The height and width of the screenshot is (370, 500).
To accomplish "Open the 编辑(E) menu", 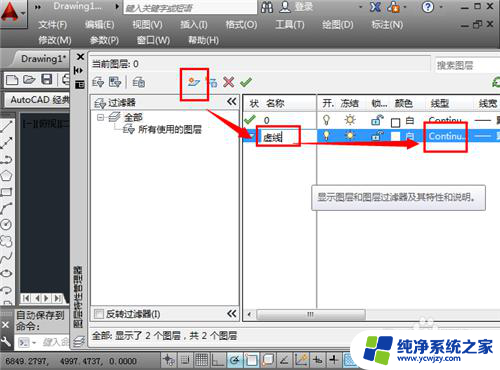I will point(100,25).
